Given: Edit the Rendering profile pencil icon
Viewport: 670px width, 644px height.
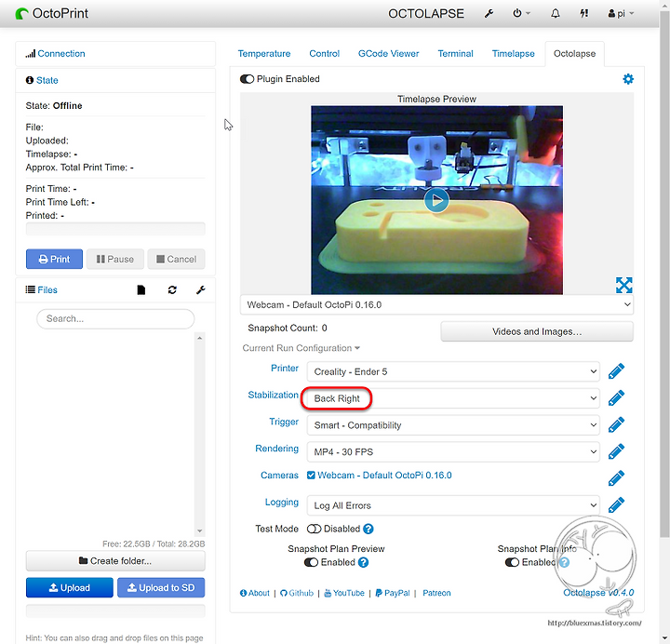Looking at the screenshot, I should pyautogui.click(x=616, y=451).
